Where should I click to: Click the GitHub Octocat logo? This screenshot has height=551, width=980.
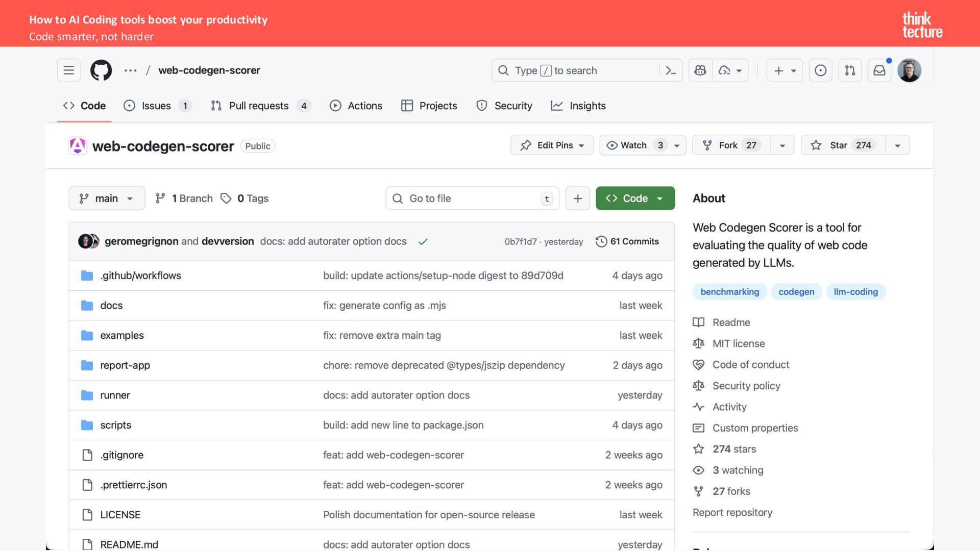(101, 70)
